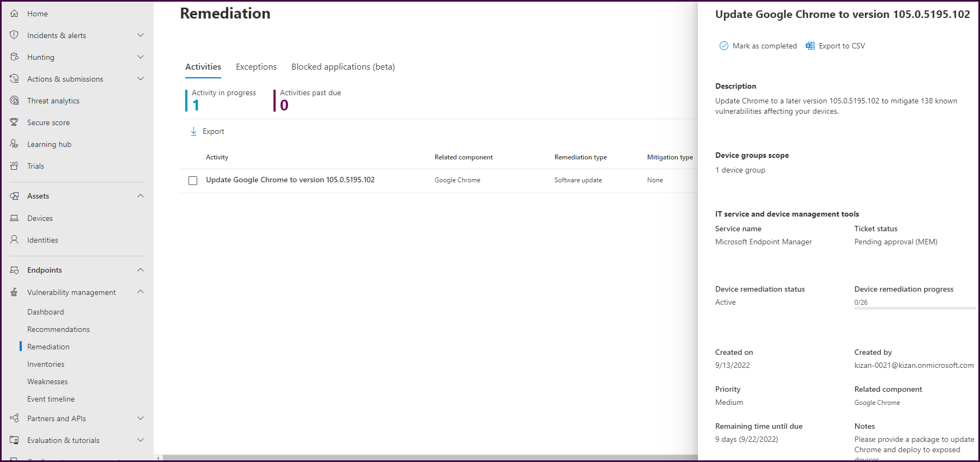The height and width of the screenshot is (462, 980).
Task: Collapse the Assets group chevron
Action: coord(141,196)
